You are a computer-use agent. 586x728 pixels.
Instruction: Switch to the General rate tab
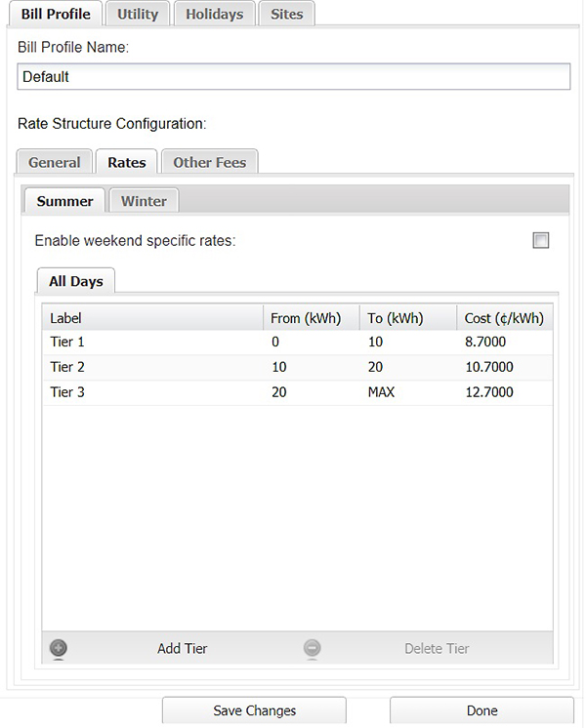click(x=55, y=162)
